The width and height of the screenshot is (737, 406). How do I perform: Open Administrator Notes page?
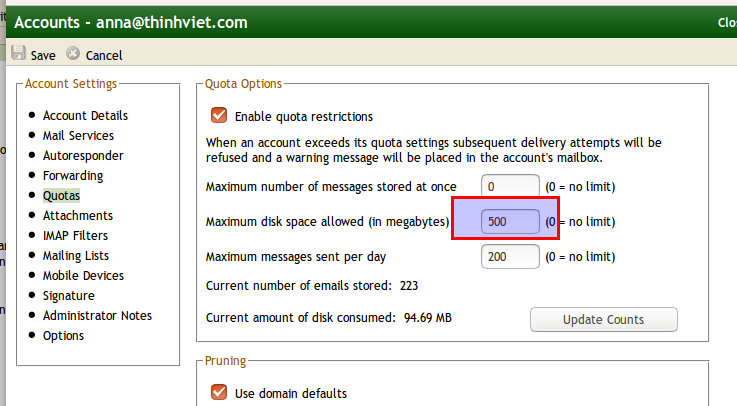pos(97,316)
